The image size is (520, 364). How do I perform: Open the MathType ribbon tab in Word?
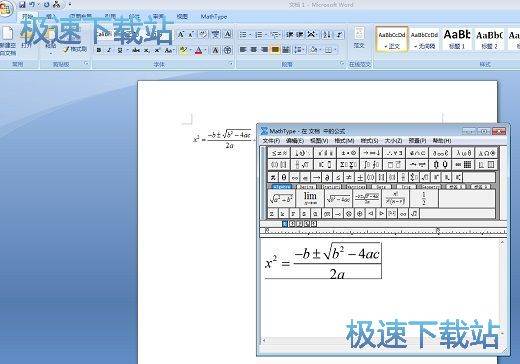coord(214,17)
